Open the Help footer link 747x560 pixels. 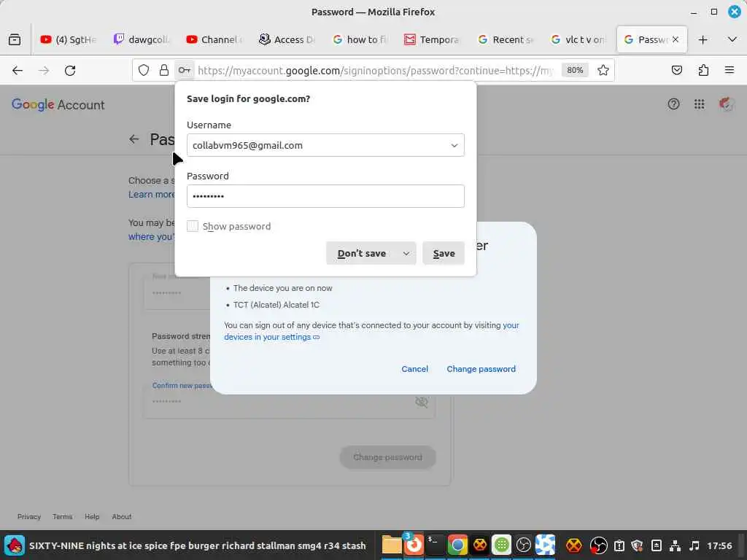click(92, 517)
